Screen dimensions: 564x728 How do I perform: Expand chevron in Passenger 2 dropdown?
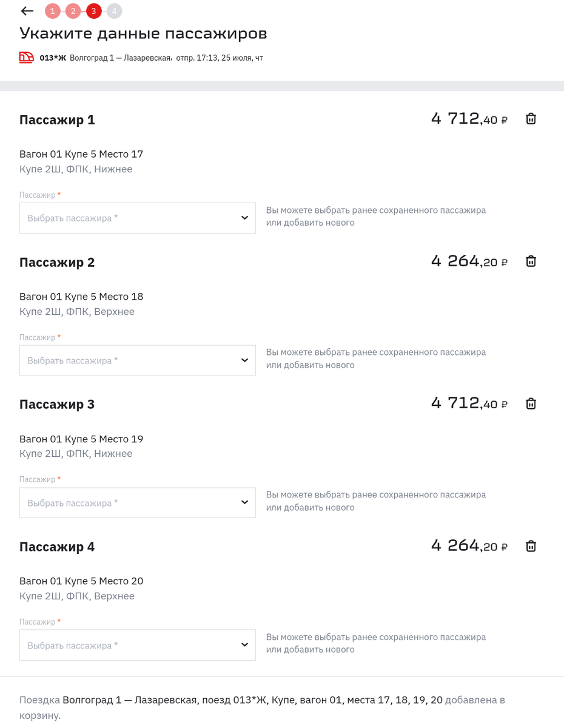point(244,360)
